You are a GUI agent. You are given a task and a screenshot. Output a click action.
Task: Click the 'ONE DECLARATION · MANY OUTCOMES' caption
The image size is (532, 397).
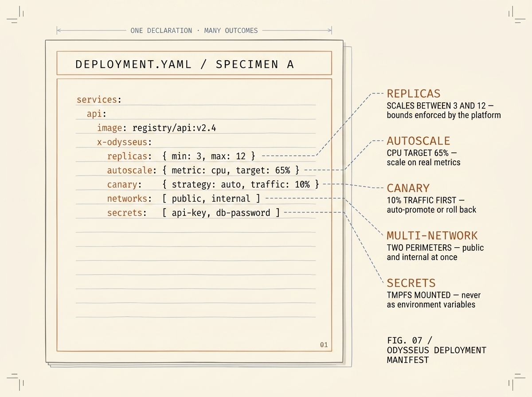tap(194, 31)
